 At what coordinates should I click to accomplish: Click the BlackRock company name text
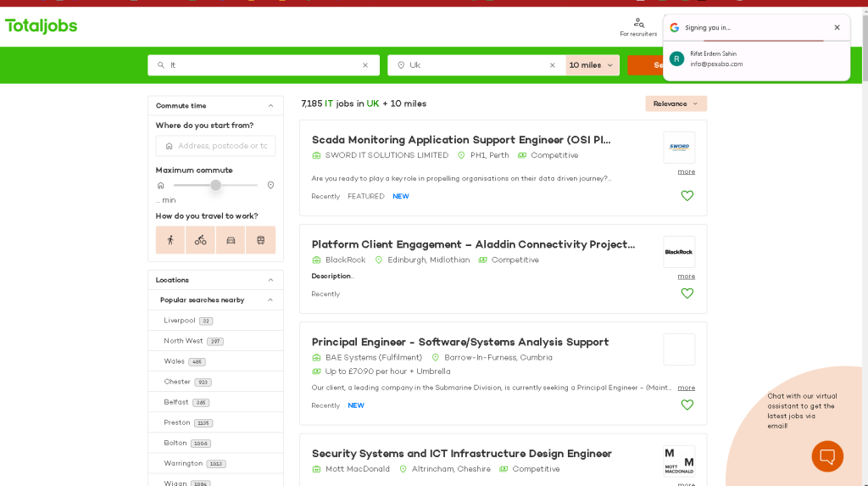point(346,260)
